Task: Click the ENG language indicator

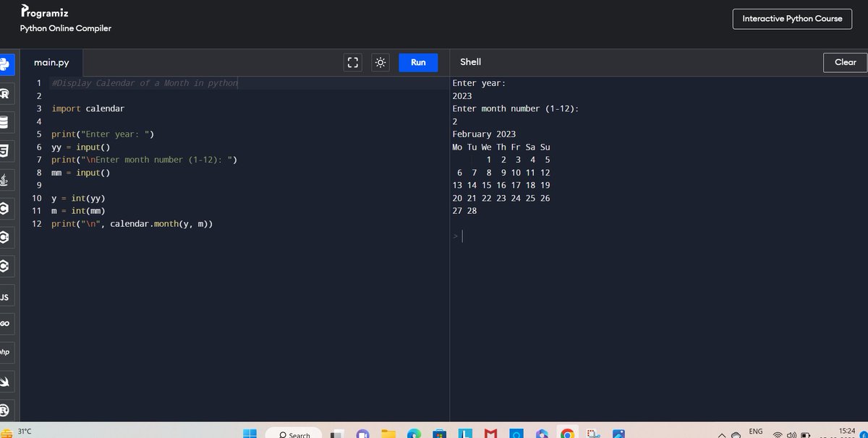Action: (x=755, y=431)
